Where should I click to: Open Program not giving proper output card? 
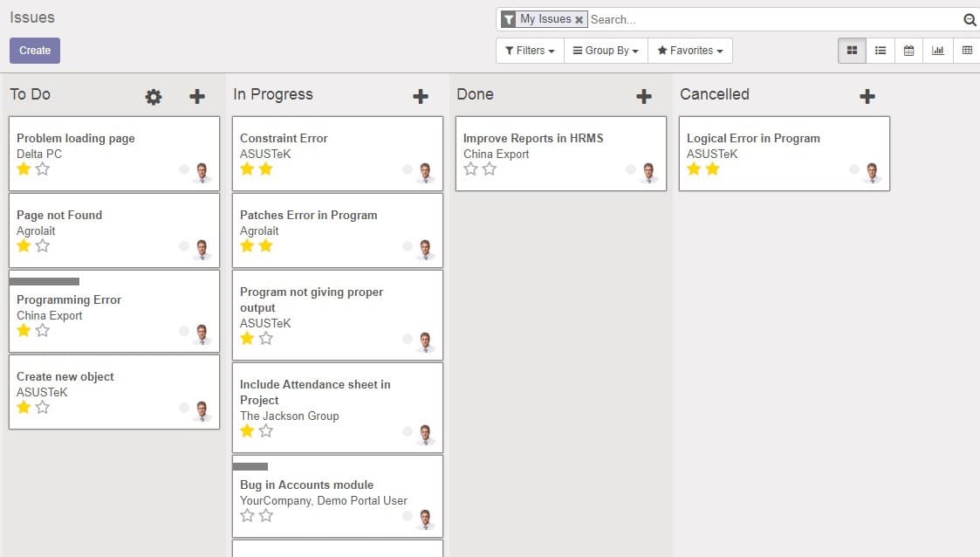338,315
